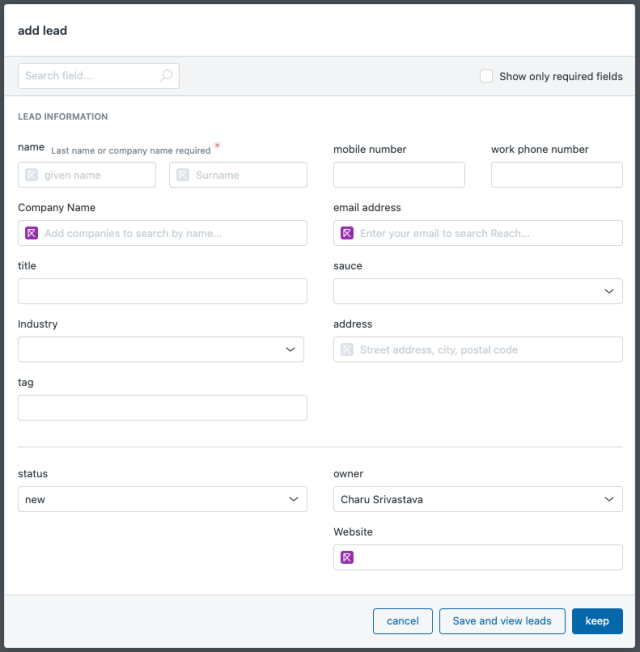Click Save and view leads button
Screen dimensions: 640x652
pos(502,621)
